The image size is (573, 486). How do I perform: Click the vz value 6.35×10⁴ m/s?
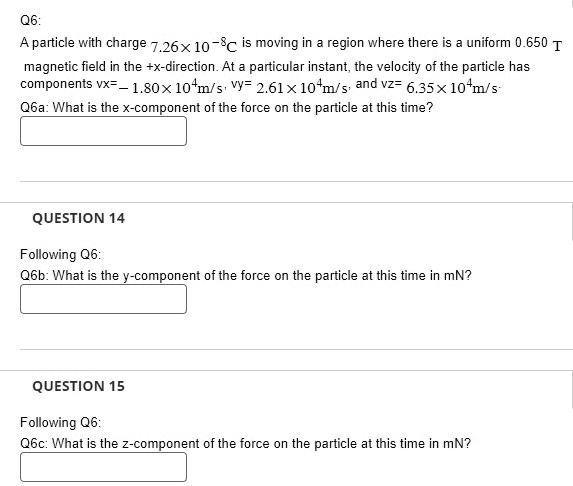pos(452,87)
